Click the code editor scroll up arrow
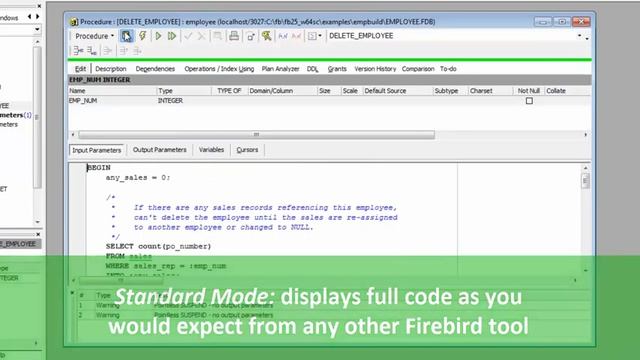The image size is (640, 360). tap(586, 168)
